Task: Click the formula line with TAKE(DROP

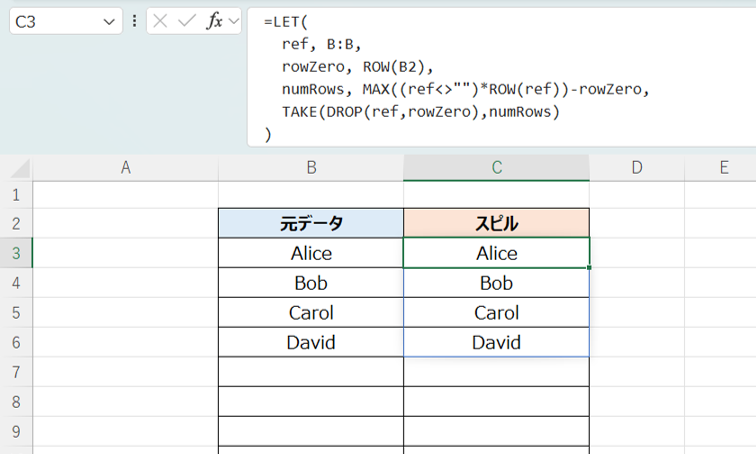Action: [420, 112]
